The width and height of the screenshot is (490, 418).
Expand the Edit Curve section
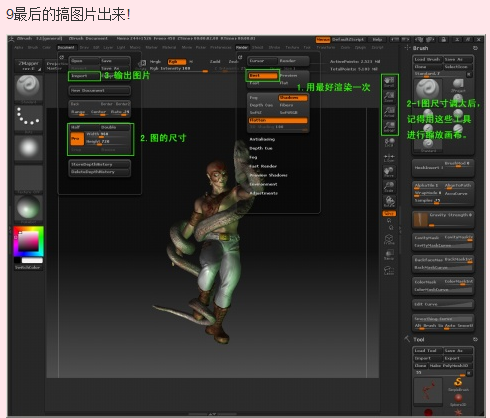tap(443, 304)
